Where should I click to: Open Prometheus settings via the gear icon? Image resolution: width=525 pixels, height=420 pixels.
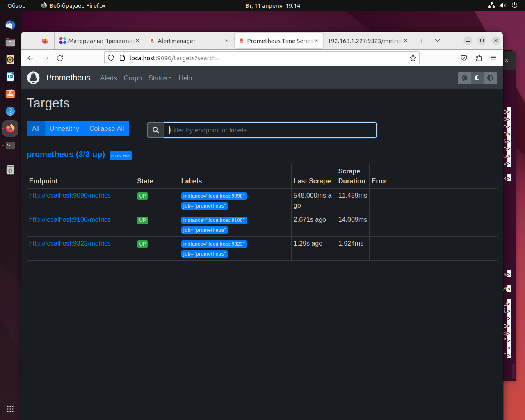point(464,78)
